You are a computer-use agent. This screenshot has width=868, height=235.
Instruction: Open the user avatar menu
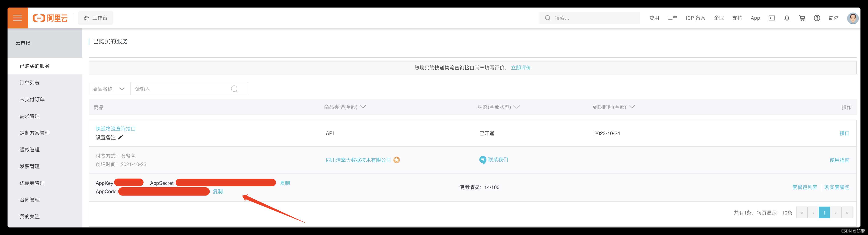coord(853,18)
